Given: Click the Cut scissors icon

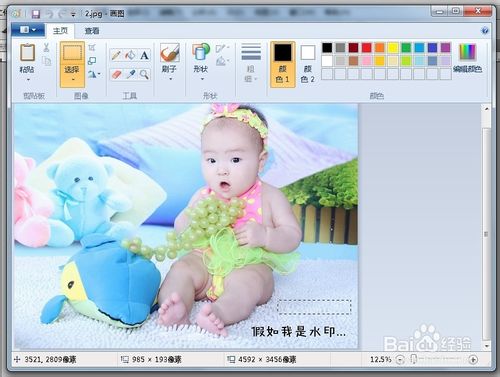Looking at the screenshot, I should point(46,48).
